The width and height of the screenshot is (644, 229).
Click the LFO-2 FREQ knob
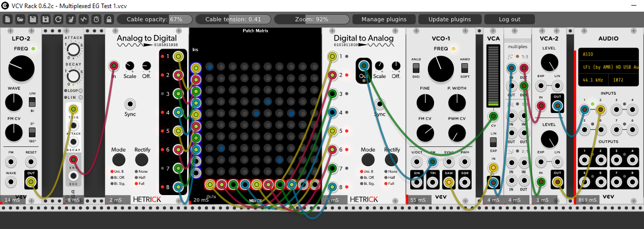(x=21, y=69)
